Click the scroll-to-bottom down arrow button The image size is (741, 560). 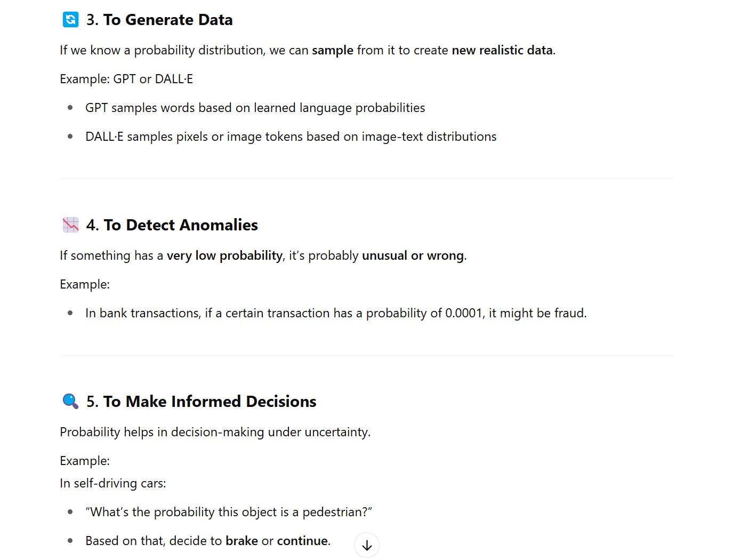(367, 545)
